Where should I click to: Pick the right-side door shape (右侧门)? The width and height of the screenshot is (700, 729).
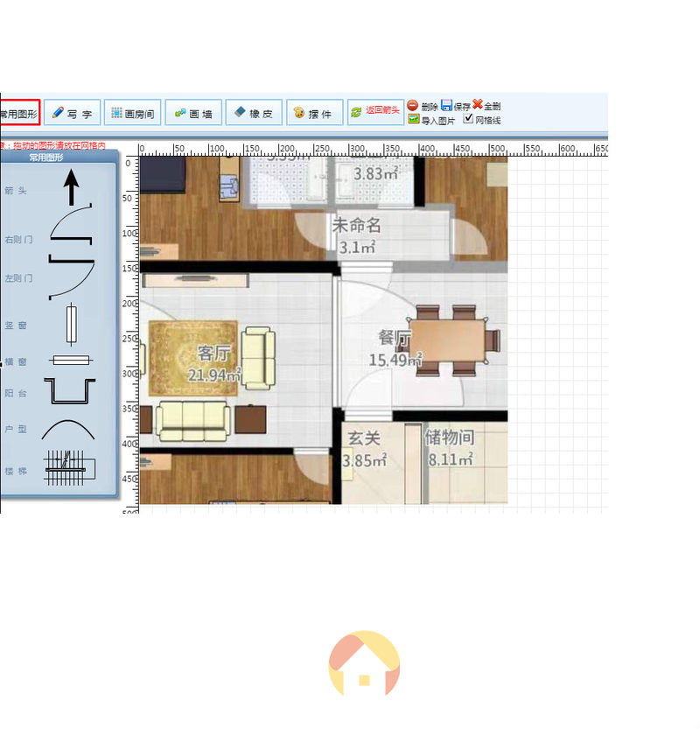point(71,224)
